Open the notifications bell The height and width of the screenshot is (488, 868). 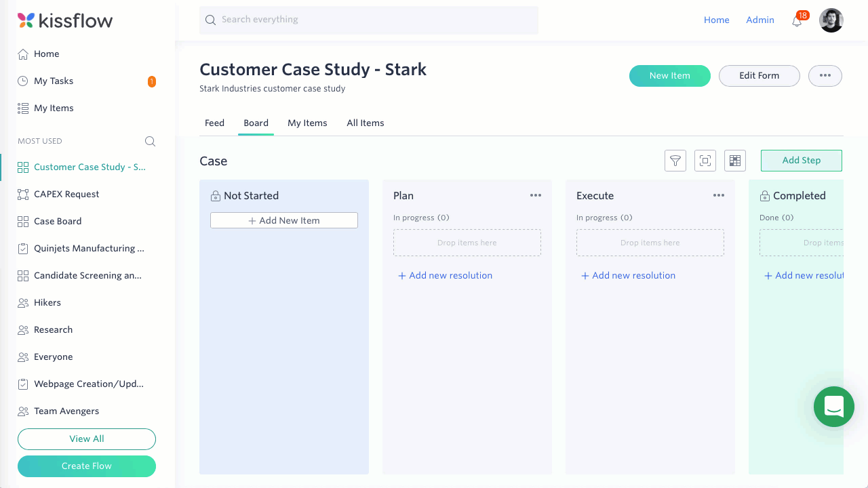pos(797,20)
